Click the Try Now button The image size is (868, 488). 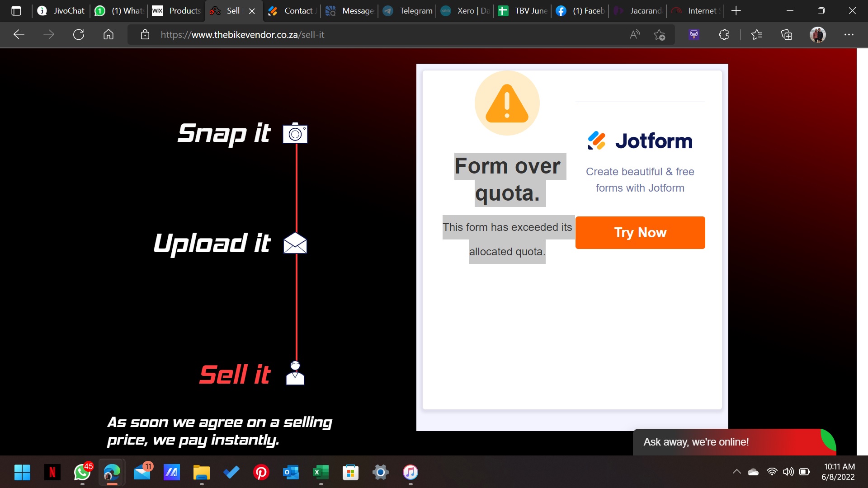(640, 233)
